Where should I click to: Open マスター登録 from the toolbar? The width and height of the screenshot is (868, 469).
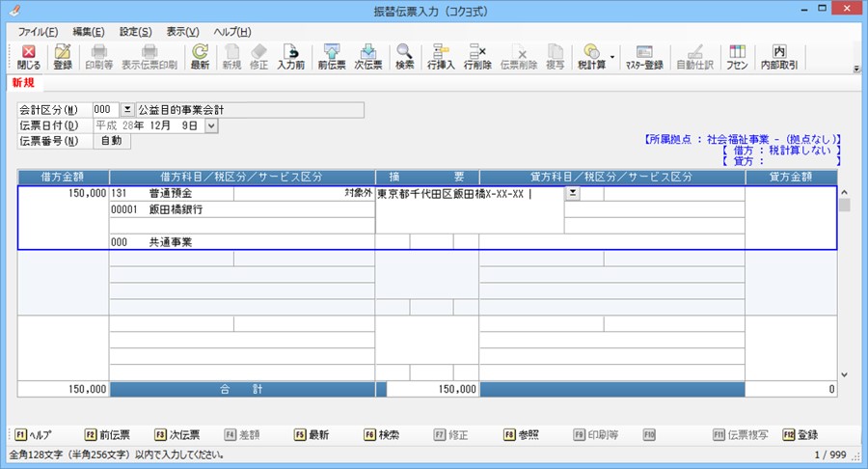644,57
